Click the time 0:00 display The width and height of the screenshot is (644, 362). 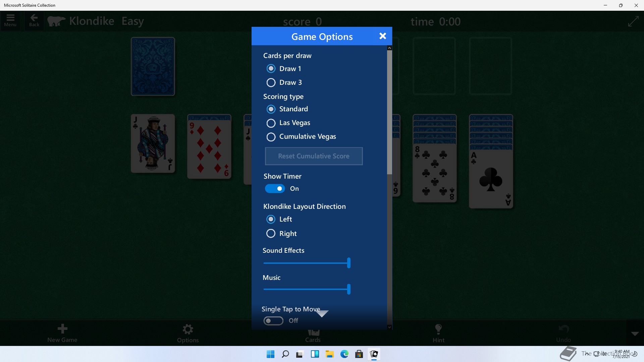(435, 22)
